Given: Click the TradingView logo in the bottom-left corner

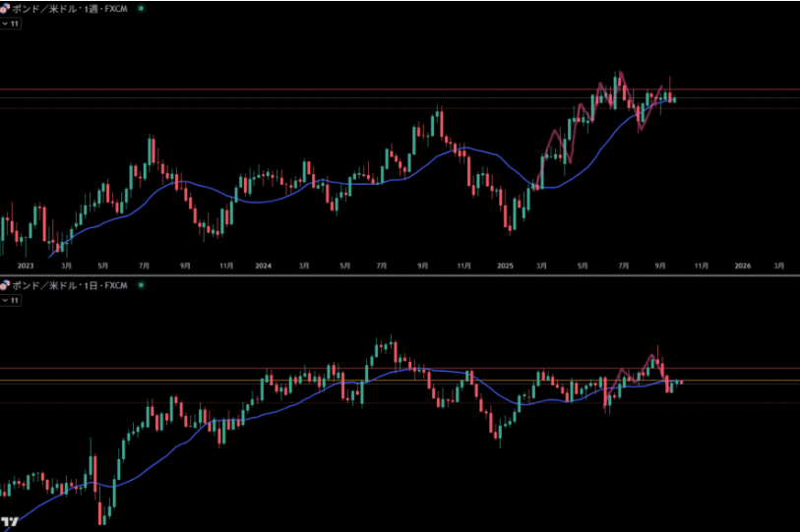Looking at the screenshot, I should pos(10,521).
